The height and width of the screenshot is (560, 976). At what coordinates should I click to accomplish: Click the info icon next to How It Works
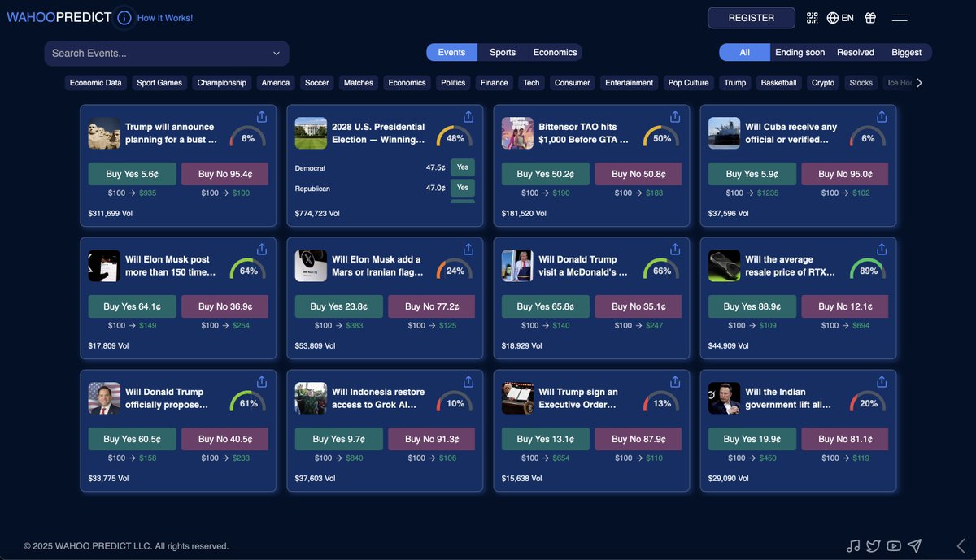(123, 16)
